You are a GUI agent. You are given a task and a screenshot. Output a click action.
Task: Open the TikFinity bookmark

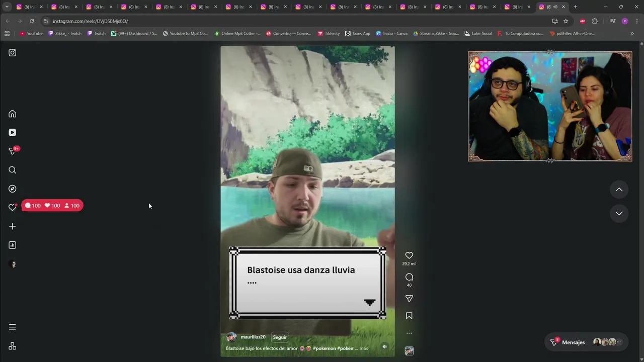click(329, 34)
